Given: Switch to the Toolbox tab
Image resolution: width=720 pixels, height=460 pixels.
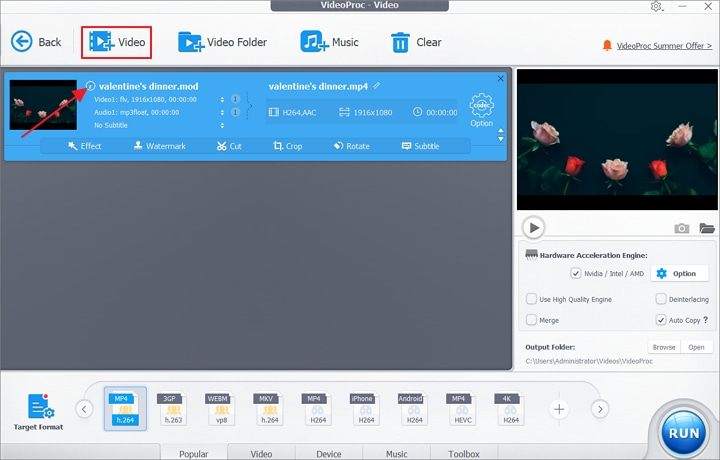Looking at the screenshot, I should click(464, 453).
